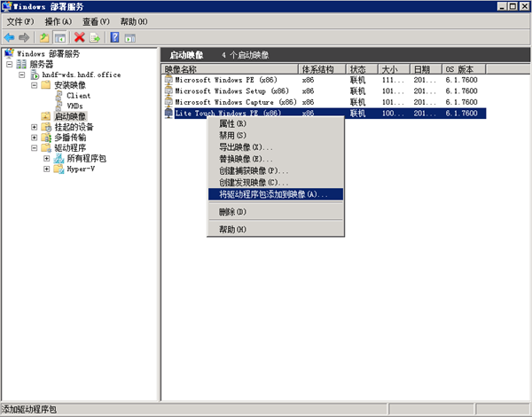Image resolution: width=532 pixels, height=417 pixels.
Task: Click the hndf-wds.hndf.office server icon
Action: (35, 75)
